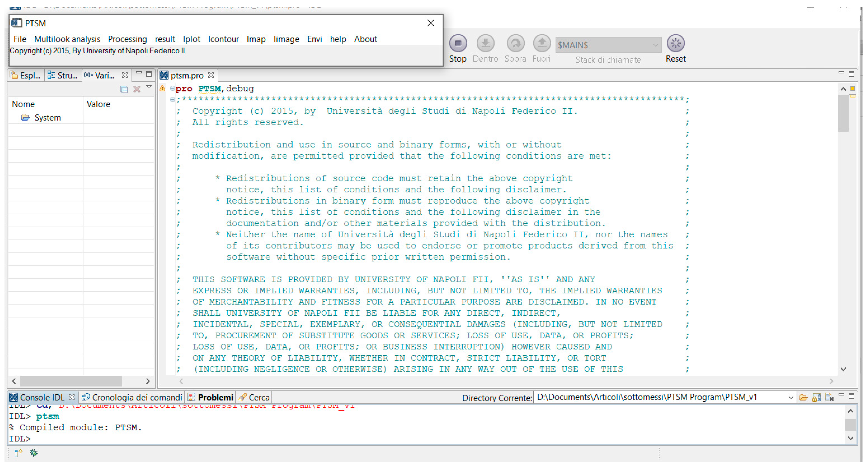This screenshot has height=467, width=868.
Task: Open the help menu in PTSM
Action: point(338,39)
